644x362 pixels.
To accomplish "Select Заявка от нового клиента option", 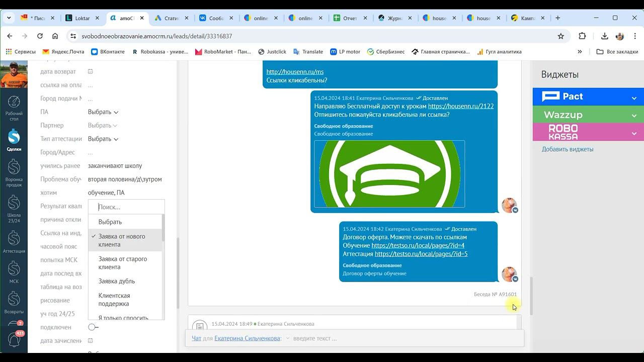I will pyautogui.click(x=125, y=240).
